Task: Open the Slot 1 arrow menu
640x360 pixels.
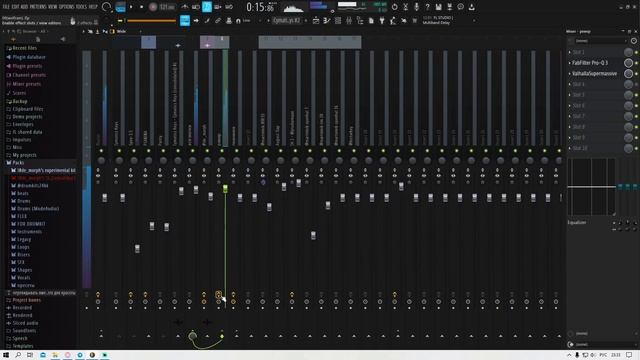Action: pos(570,52)
